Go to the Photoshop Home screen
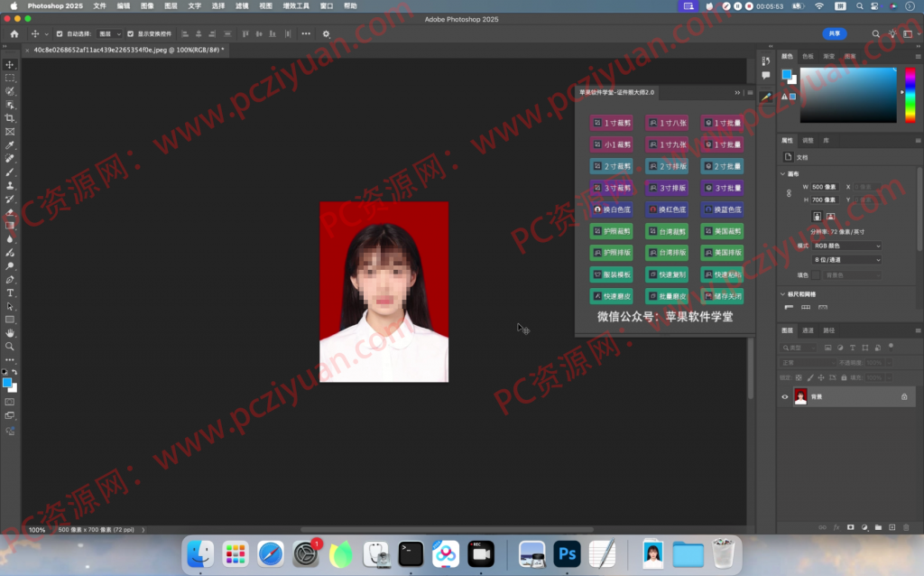The width and height of the screenshot is (924, 576). 14,34
